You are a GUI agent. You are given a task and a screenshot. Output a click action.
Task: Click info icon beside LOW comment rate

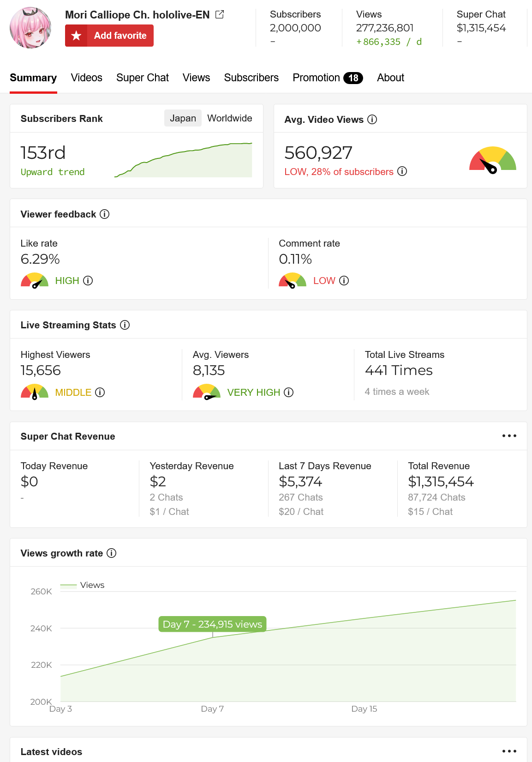[344, 281]
